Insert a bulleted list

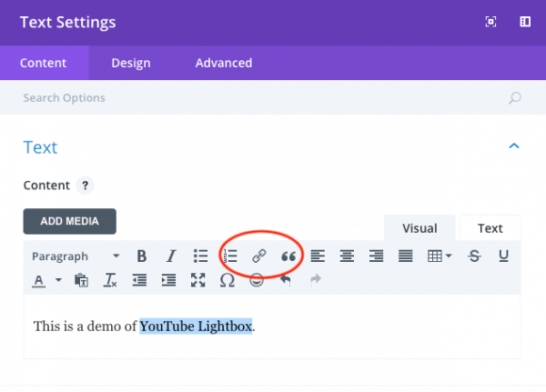(x=200, y=256)
